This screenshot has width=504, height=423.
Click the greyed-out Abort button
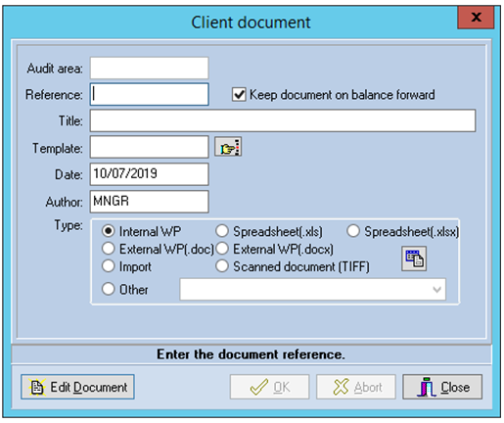tap(356, 387)
